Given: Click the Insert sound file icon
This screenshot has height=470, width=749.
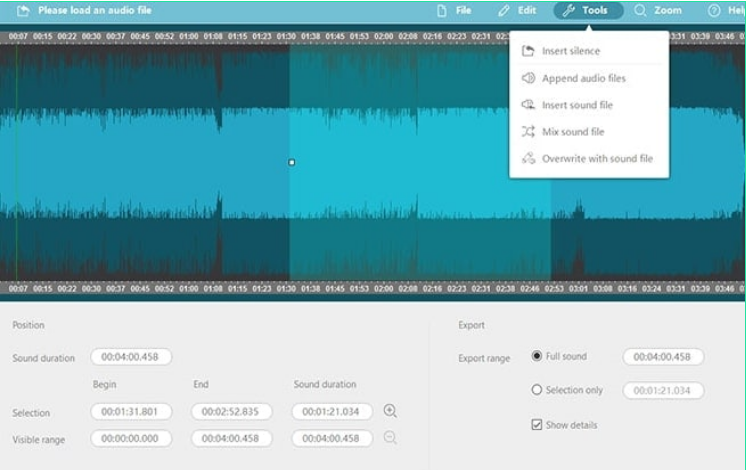Looking at the screenshot, I should click(x=529, y=105).
